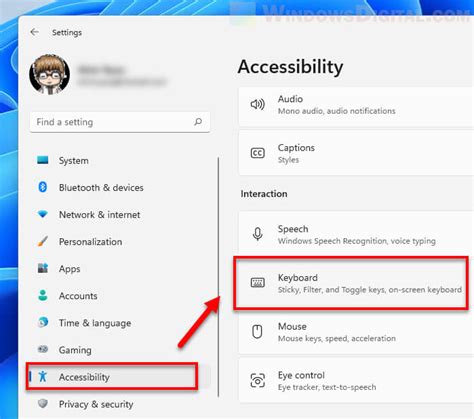Image resolution: width=474 pixels, height=419 pixels.
Task: Click the Keyboard icon
Action: pos(258,283)
